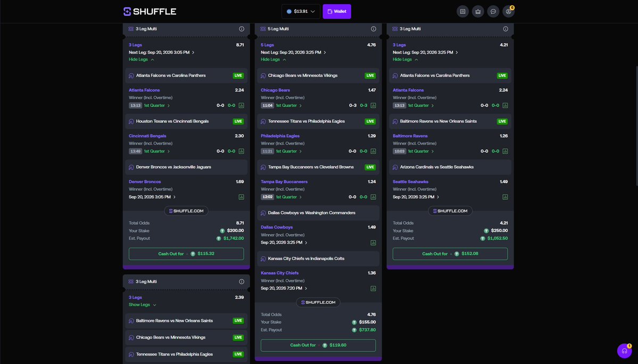Open 1st Quarter link under Chicago Bears

tap(288, 106)
